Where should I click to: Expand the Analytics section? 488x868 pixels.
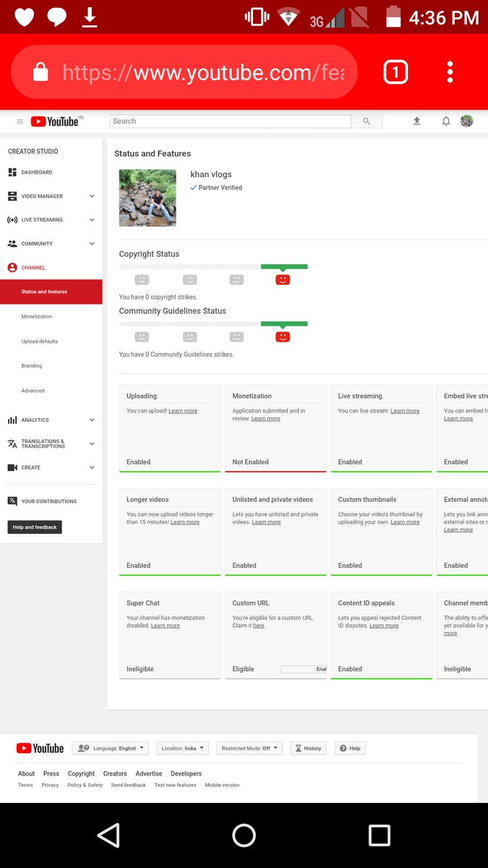(92, 420)
